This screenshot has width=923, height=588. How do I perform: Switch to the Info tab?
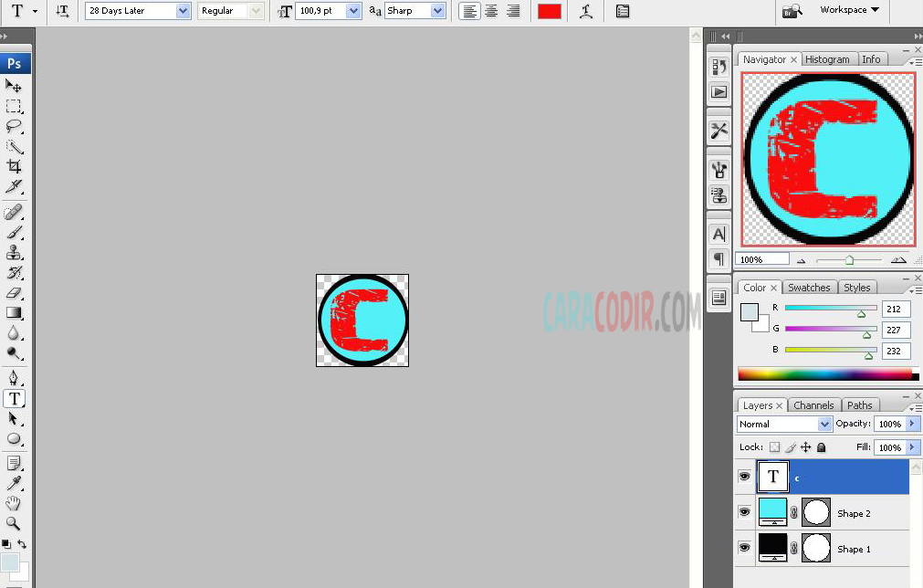point(871,59)
